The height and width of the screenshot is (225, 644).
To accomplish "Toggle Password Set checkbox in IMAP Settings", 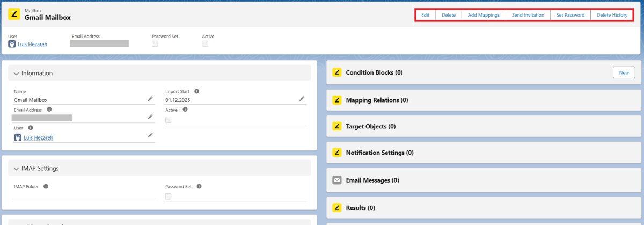I will pos(169,197).
